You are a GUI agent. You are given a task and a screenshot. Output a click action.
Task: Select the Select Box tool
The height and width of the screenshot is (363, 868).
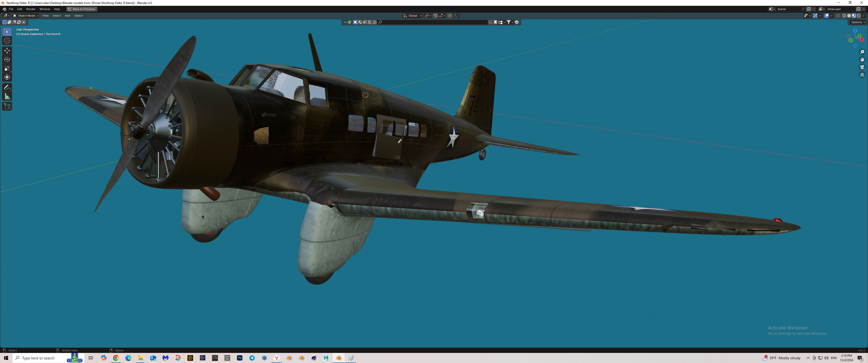[x=7, y=32]
